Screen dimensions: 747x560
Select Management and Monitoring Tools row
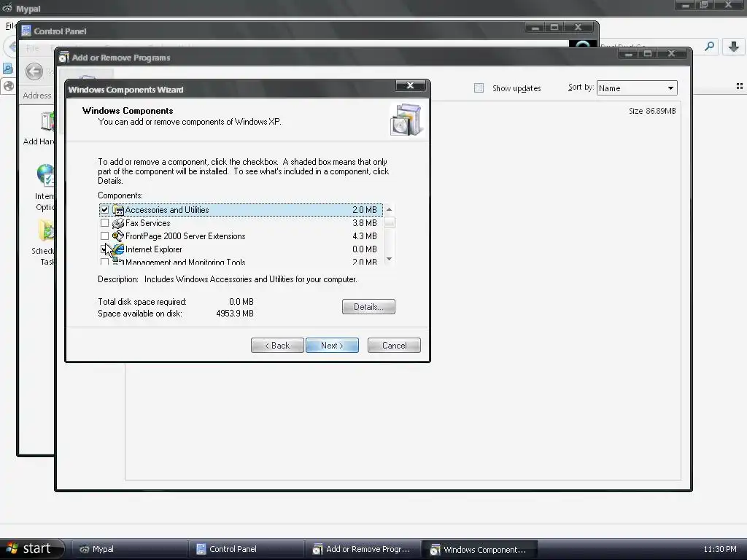tap(241, 262)
